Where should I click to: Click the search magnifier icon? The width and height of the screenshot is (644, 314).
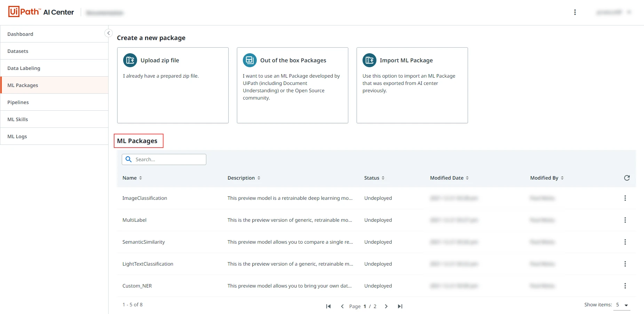click(128, 159)
